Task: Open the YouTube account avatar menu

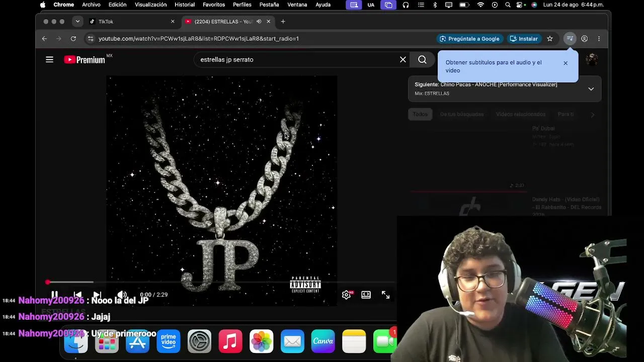Action: point(592,59)
